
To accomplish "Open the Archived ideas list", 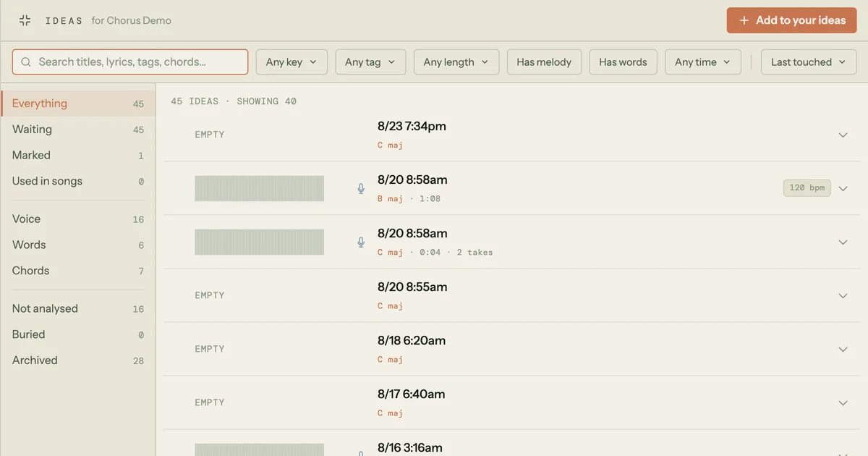I will point(77,360).
